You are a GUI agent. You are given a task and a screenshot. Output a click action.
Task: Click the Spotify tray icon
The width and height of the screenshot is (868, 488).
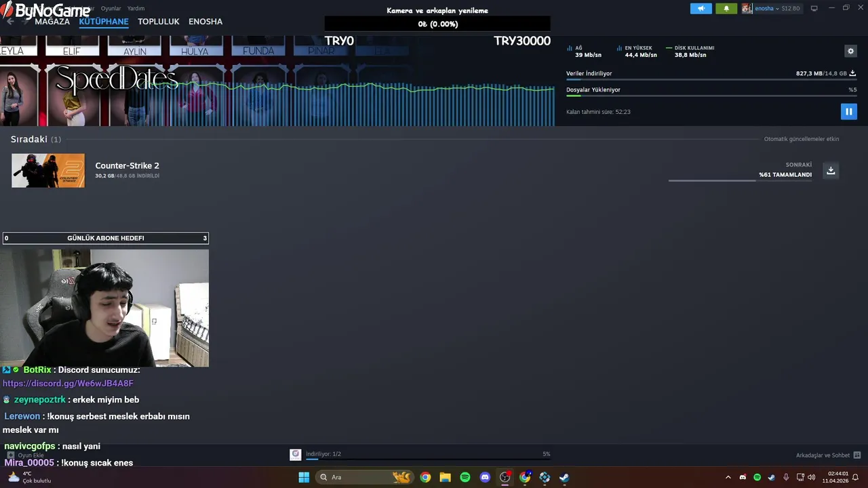click(757, 477)
